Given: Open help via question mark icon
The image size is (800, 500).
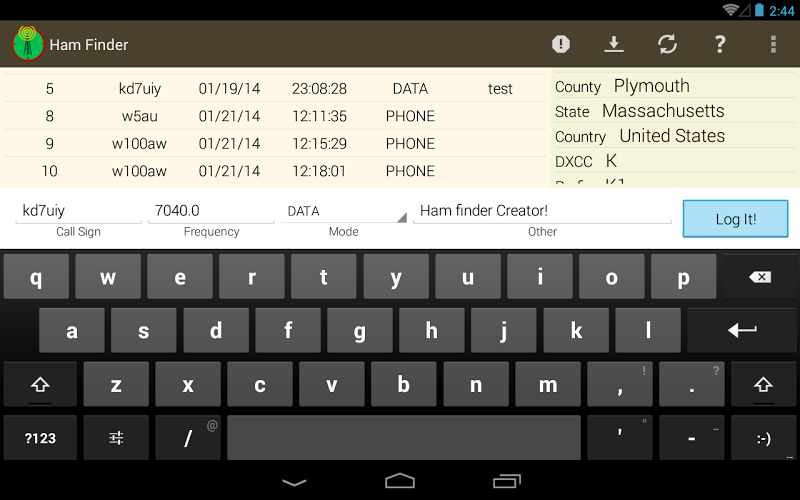Looking at the screenshot, I should point(720,44).
